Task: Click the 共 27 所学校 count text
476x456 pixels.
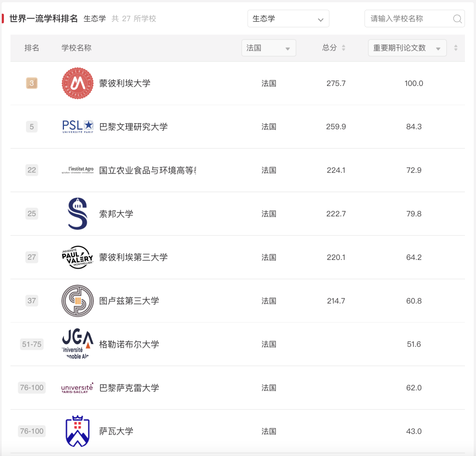Action: 134,19
